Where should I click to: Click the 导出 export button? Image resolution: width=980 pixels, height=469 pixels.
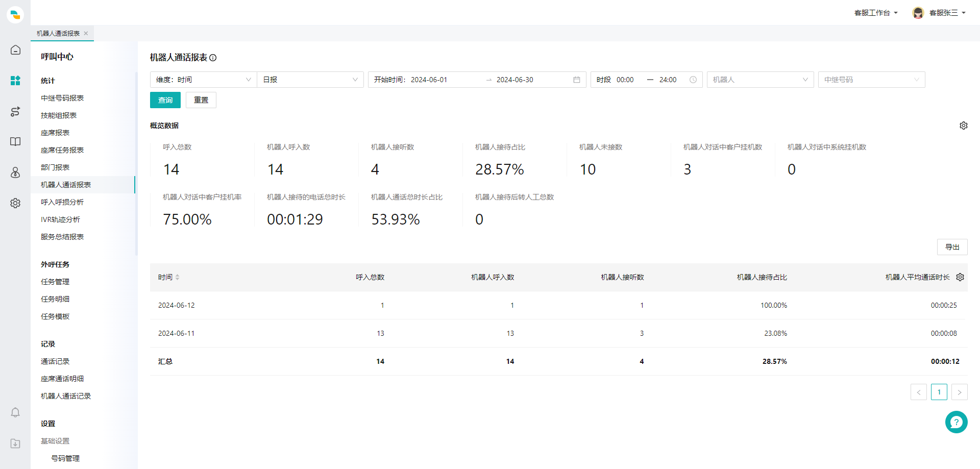[x=952, y=247]
